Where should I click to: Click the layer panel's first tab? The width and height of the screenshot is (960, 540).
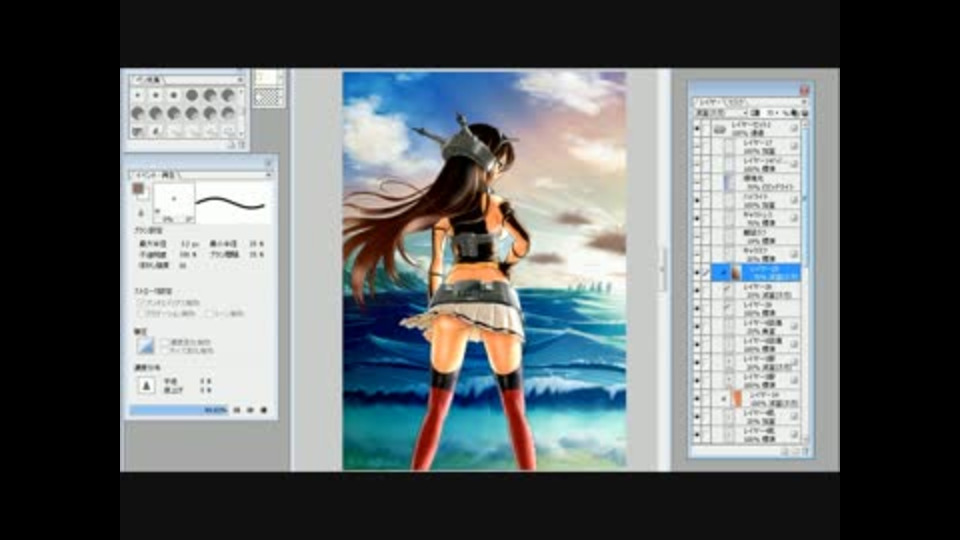711,103
